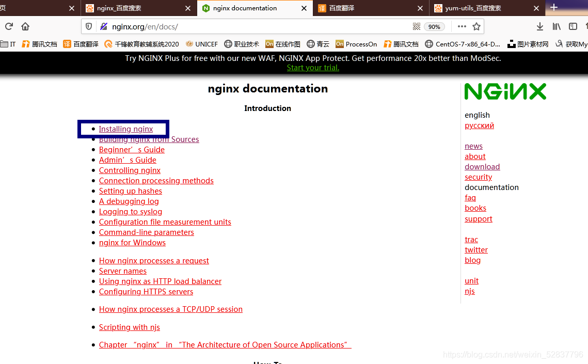This screenshot has height=364, width=588.
Task: Open the 千锋教育教辅系统2020 bookmark
Action: click(x=142, y=44)
